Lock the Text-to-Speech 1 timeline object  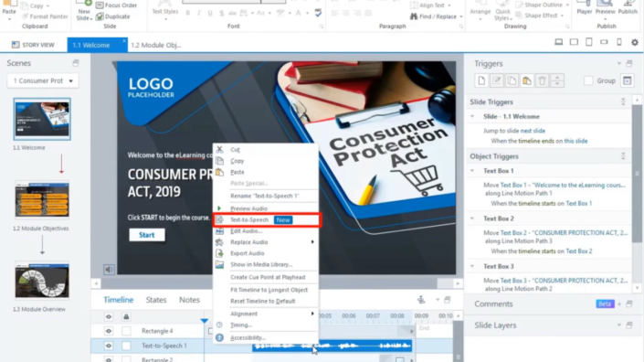[126, 346]
